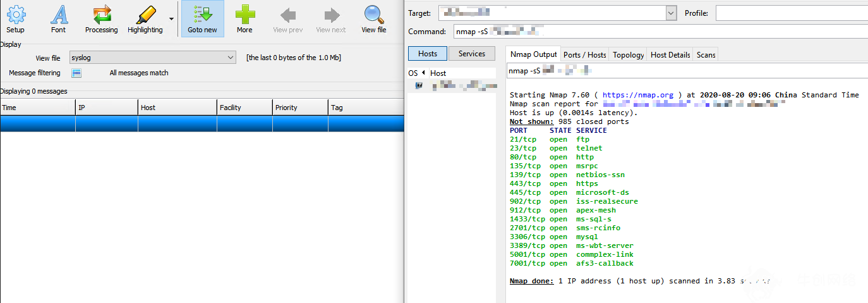The width and height of the screenshot is (868, 303).
Task: Click the Hosts button in Zenmap
Action: tap(428, 54)
